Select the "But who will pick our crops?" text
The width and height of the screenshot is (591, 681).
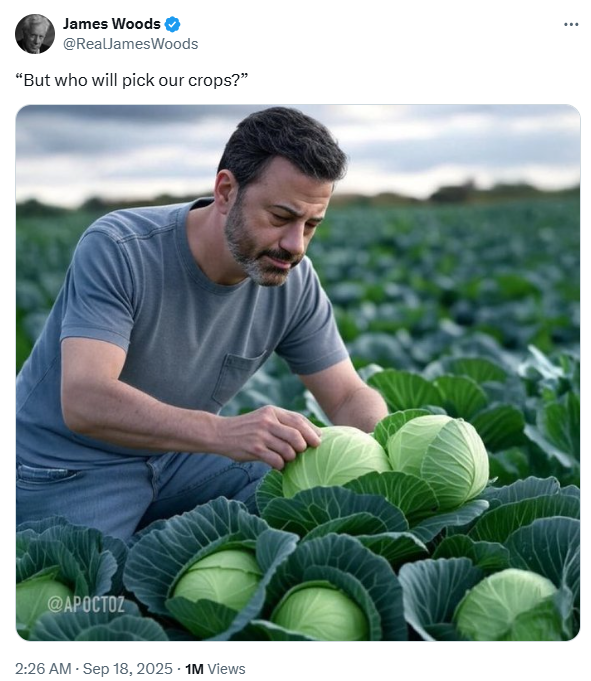[x=131, y=80]
